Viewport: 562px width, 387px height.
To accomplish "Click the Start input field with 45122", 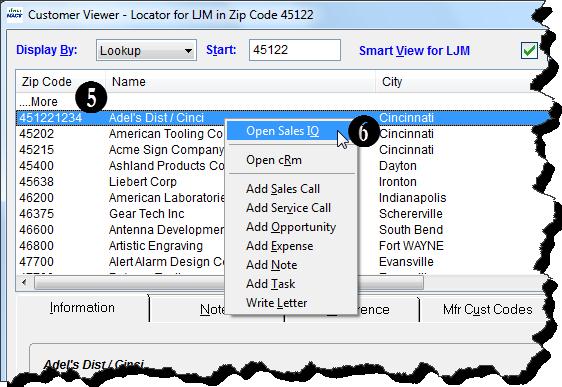I will point(295,50).
